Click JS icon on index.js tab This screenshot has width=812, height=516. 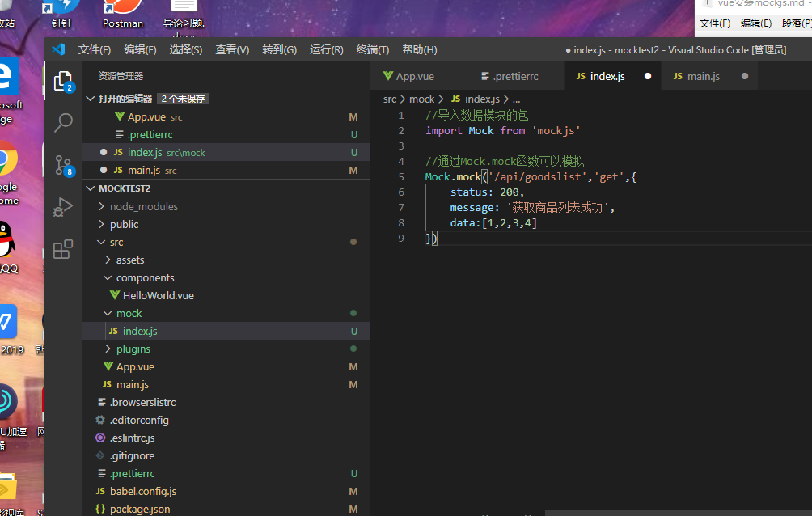581,76
